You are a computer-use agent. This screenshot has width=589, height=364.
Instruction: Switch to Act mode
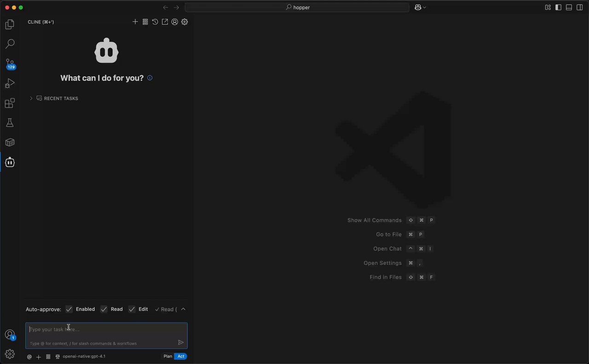click(x=181, y=356)
